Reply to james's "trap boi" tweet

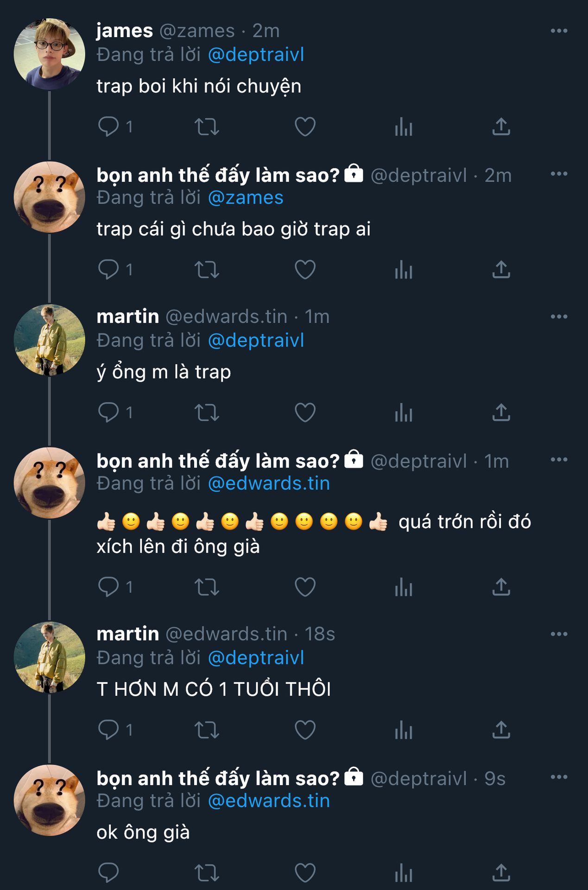(109, 127)
